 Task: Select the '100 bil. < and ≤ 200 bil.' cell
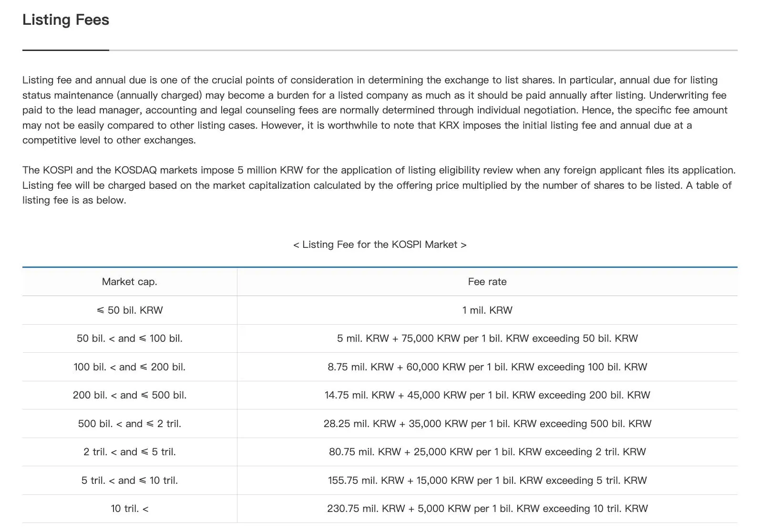[130, 367]
